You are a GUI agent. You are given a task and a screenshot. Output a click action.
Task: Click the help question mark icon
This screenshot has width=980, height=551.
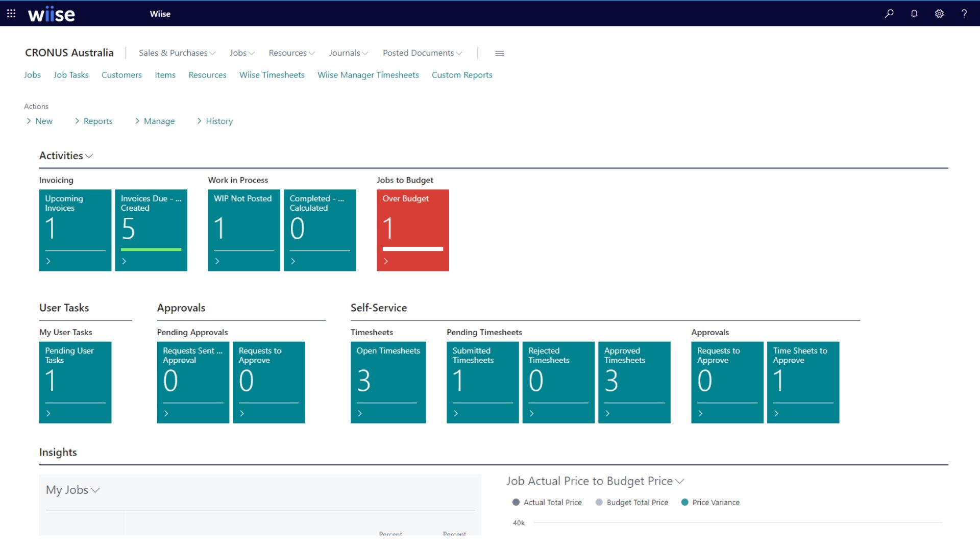[x=964, y=13]
